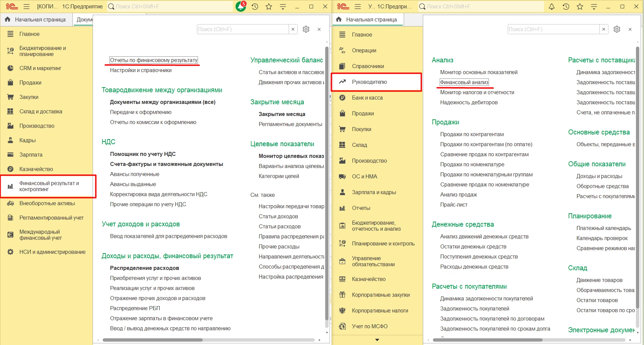The width and height of the screenshot is (644, 345).
Task: Click vertical scrollbar in left menu panel
Action: (327, 183)
